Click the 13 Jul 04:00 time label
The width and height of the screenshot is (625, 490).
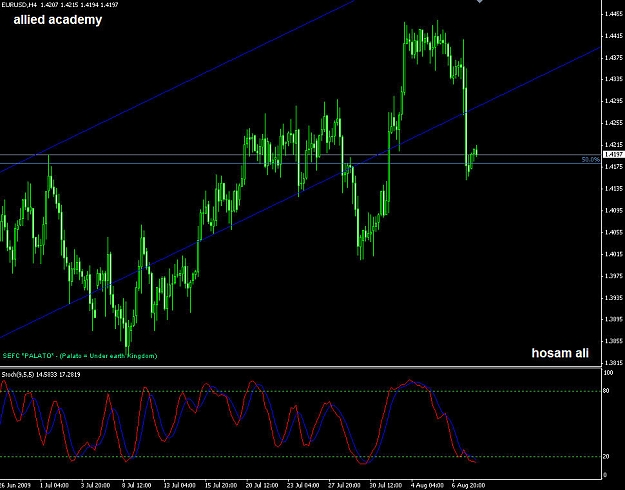[x=179, y=485]
